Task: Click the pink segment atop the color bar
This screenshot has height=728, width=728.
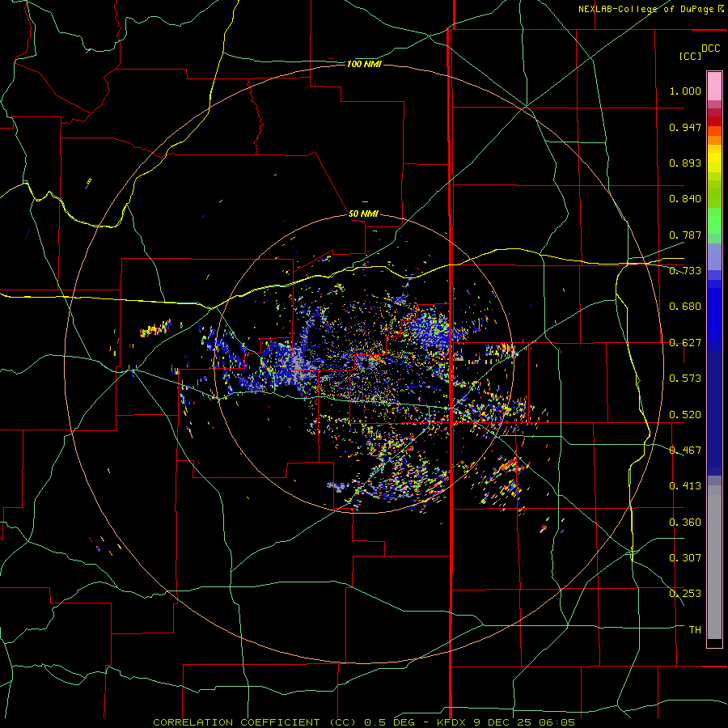Action: 714,87
